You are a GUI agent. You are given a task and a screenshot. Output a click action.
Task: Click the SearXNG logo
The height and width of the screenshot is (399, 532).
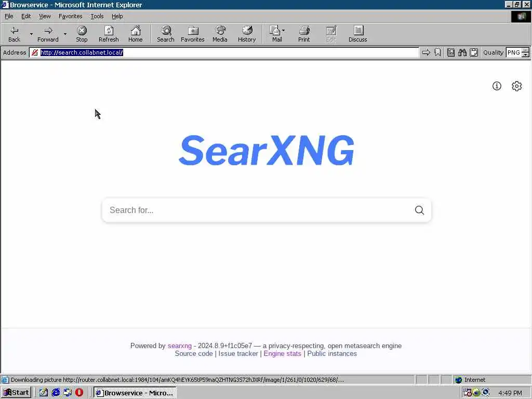pos(267,150)
